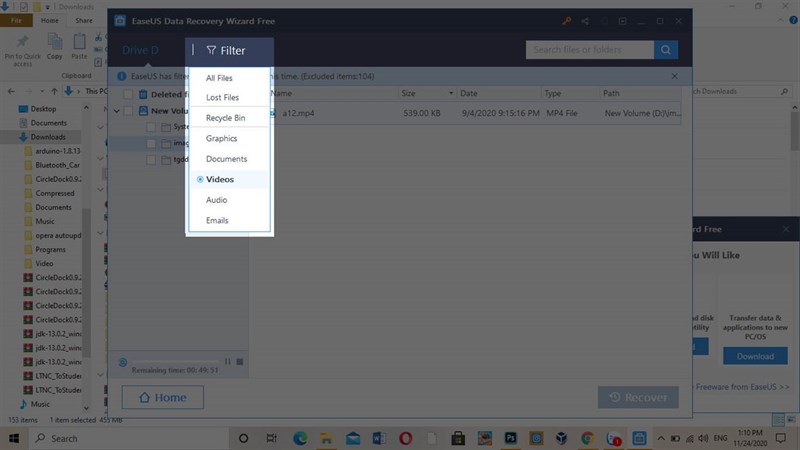Screen dimensions: 800x450
Task: Select the Videos radio option
Action: (200, 179)
